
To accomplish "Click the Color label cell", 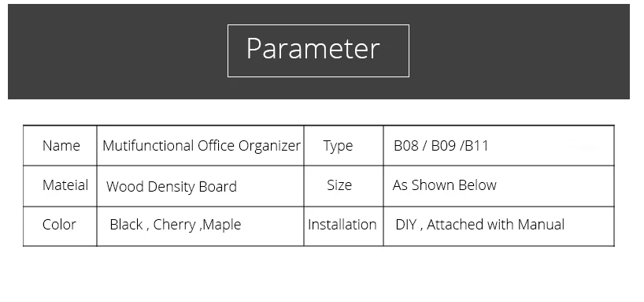I will pos(60,226).
